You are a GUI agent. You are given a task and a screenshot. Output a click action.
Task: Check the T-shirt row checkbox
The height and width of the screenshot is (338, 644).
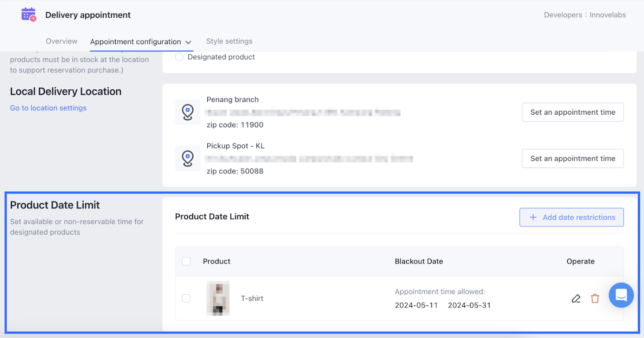pyautogui.click(x=186, y=298)
